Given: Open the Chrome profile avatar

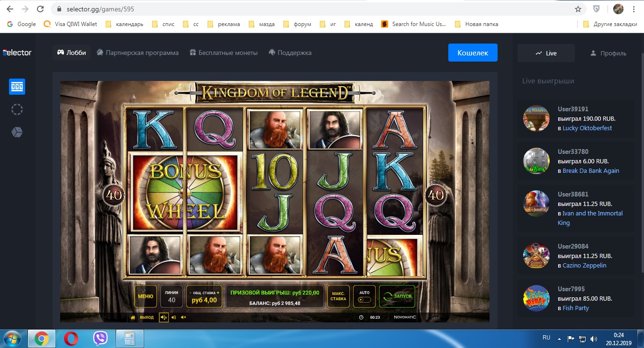Looking at the screenshot, I should click(x=618, y=9).
